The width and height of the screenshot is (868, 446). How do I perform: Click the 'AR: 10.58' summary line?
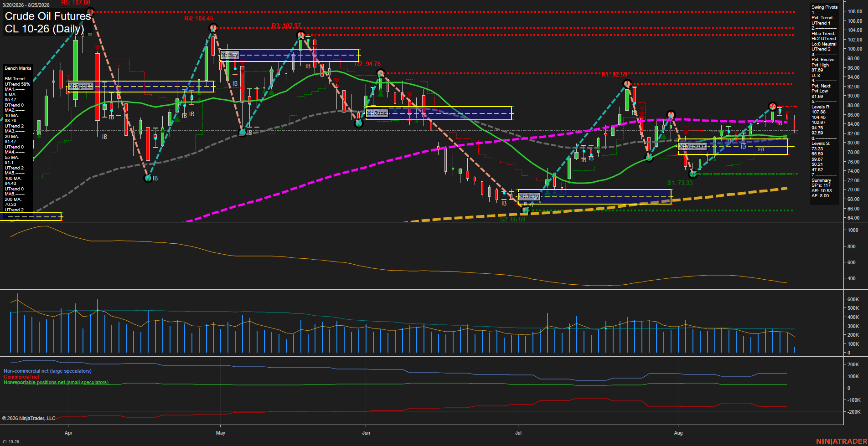(822, 191)
